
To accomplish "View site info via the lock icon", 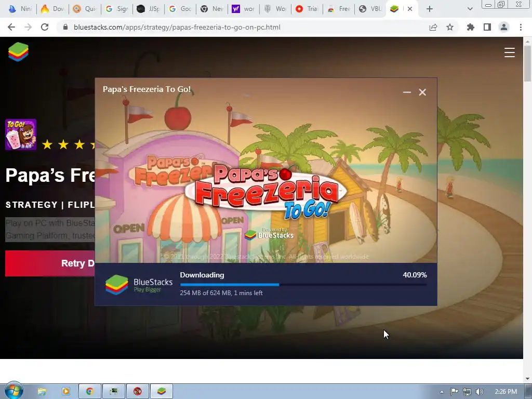I will pos(65,27).
